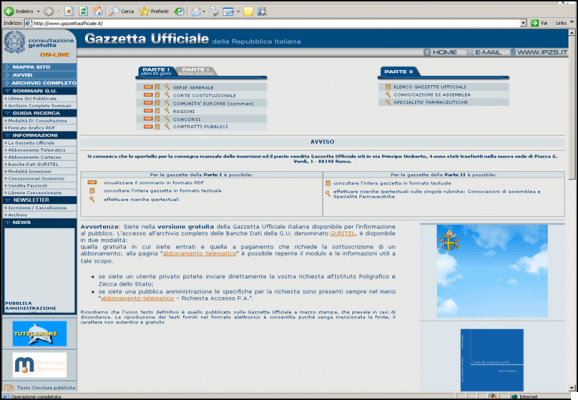Open the Preferiti favorites pane

pos(154,11)
